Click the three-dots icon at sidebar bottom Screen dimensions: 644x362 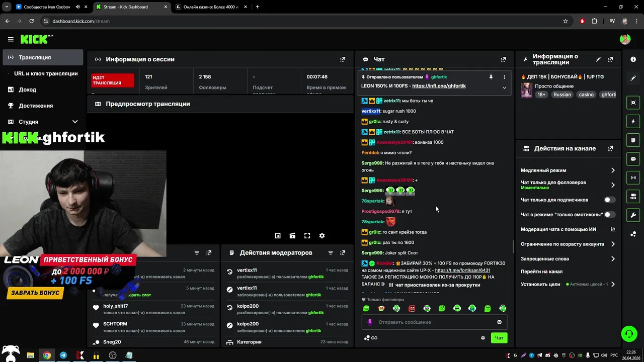coord(633,234)
